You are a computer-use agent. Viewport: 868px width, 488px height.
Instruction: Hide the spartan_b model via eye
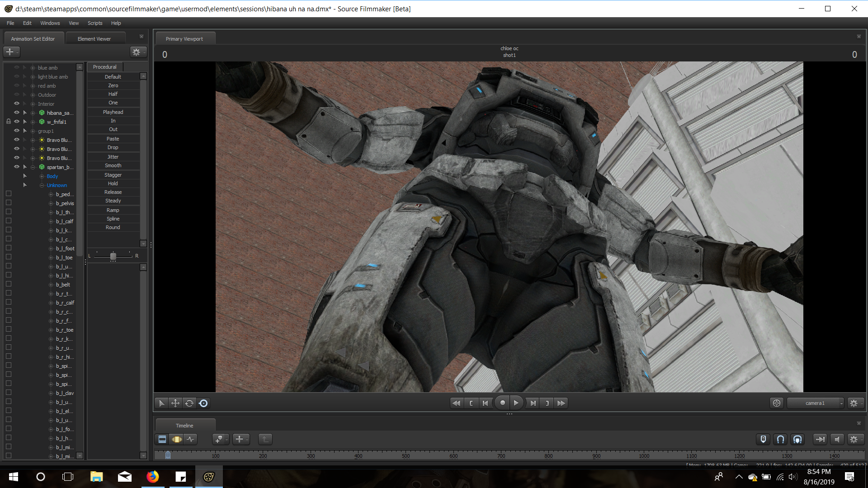[17, 167]
